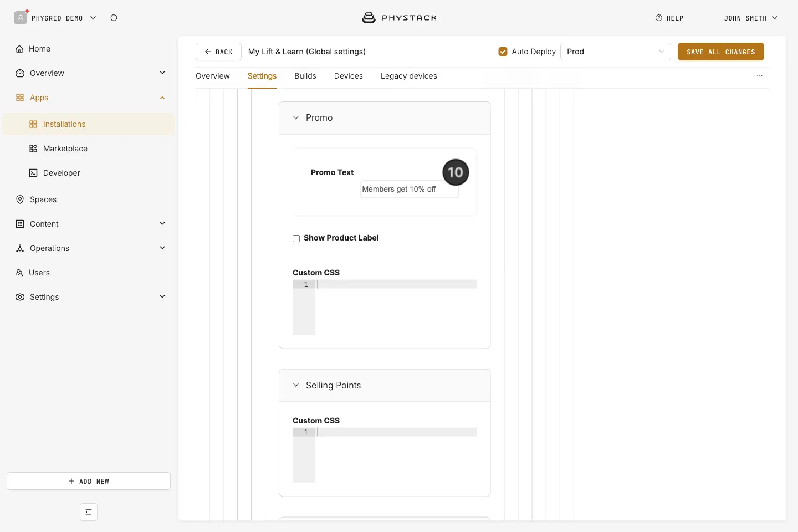Image resolution: width=798 pixels, height=532 pixels.
Task: Click the Add New button
Action: point(89,481)
